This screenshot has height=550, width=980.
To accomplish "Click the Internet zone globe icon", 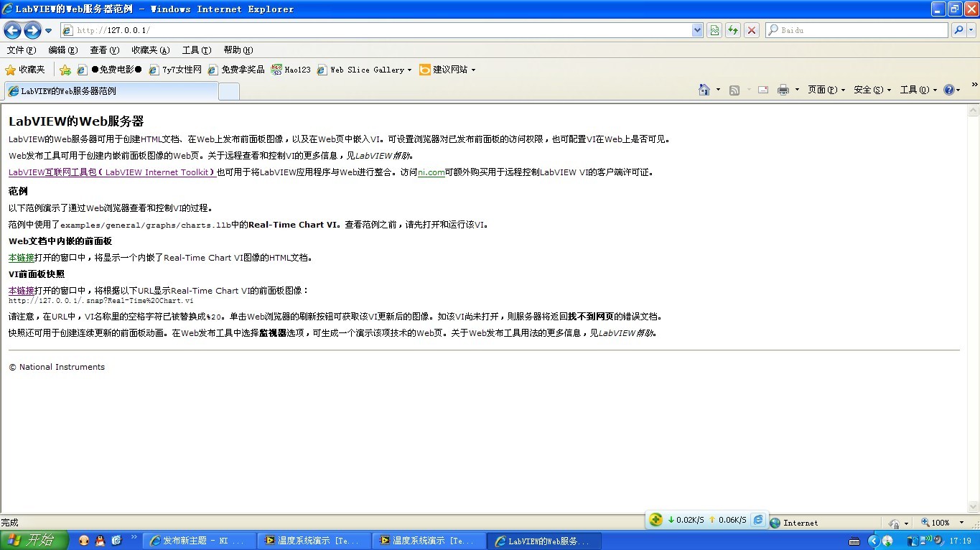I will point(775,523).
